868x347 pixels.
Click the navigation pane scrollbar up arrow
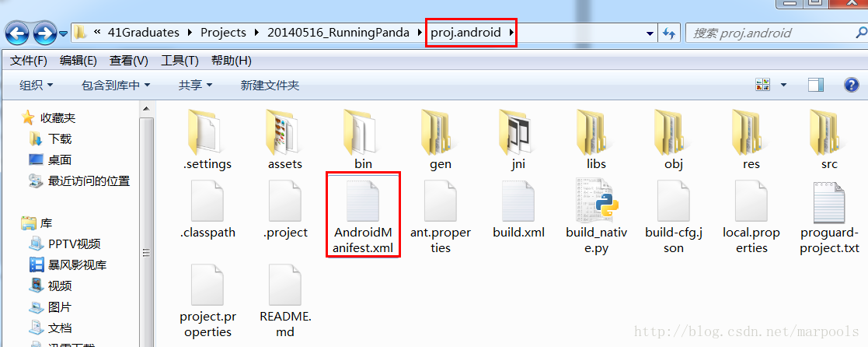click(x=146, y=108)
